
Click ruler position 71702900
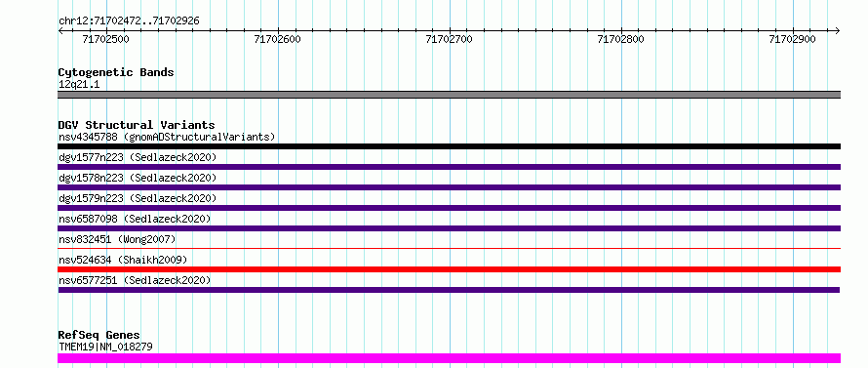point(792,39)
